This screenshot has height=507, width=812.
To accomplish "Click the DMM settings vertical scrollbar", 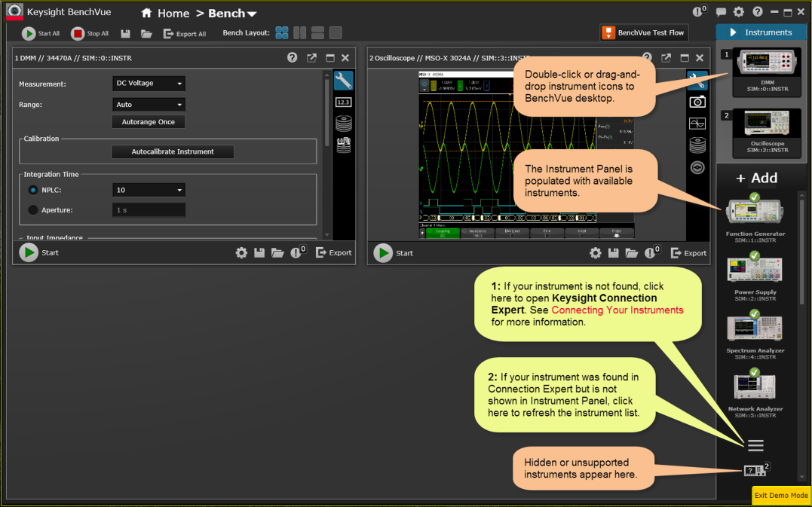I will [326, 111].
